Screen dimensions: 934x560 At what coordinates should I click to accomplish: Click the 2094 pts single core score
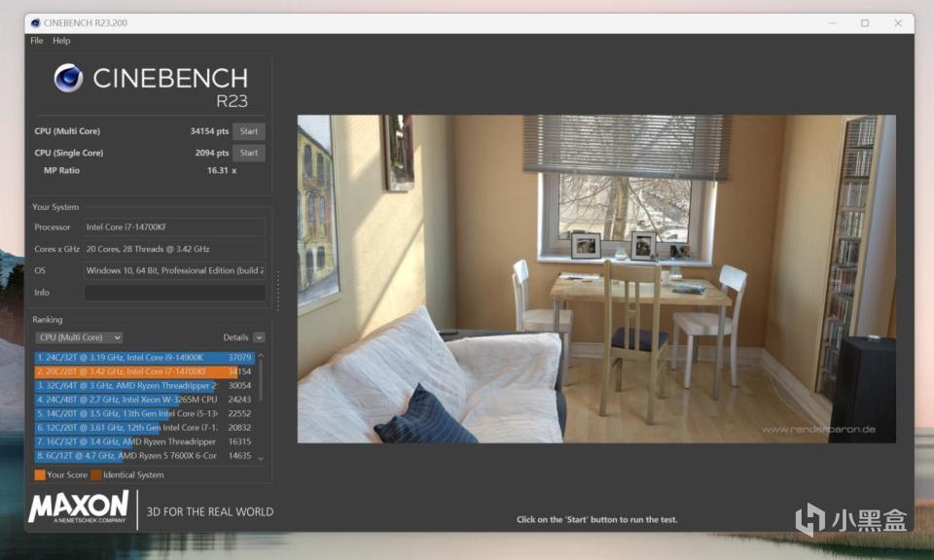(211, 153)
